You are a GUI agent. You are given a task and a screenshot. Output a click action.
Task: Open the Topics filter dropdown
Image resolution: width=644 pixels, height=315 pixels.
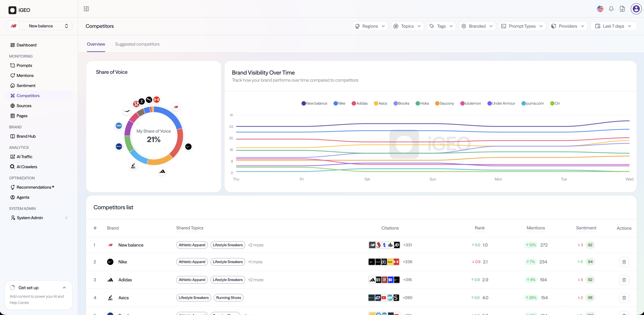pos(407,26)
